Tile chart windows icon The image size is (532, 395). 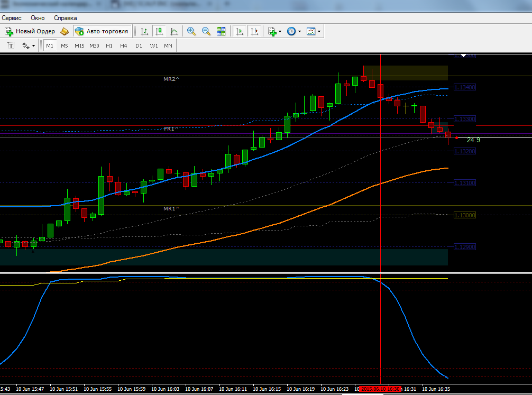pos(221,31)
